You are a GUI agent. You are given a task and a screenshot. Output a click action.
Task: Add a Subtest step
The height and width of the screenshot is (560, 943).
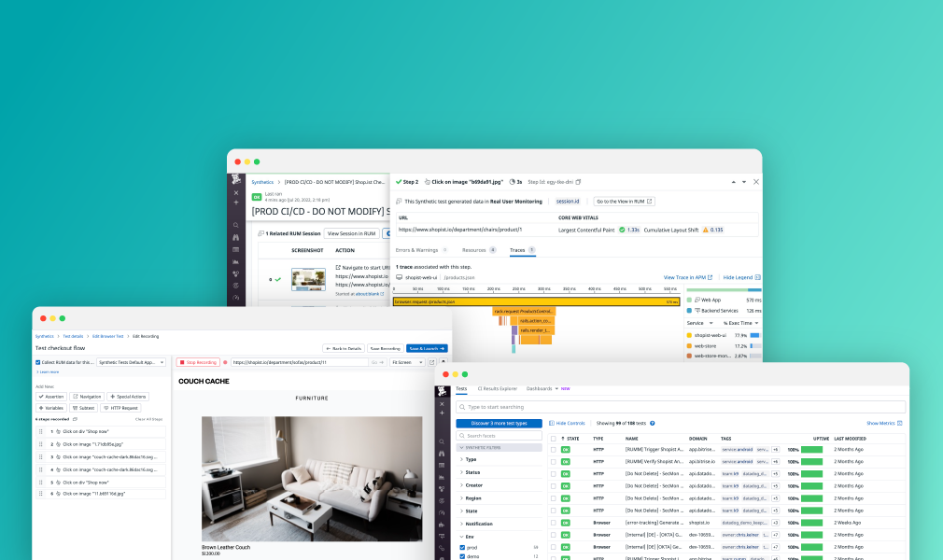(83, 407)
